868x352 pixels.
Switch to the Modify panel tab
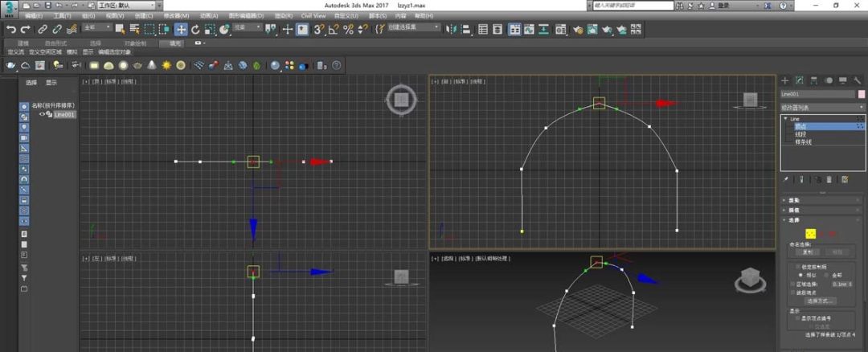(x=800, y=81)
